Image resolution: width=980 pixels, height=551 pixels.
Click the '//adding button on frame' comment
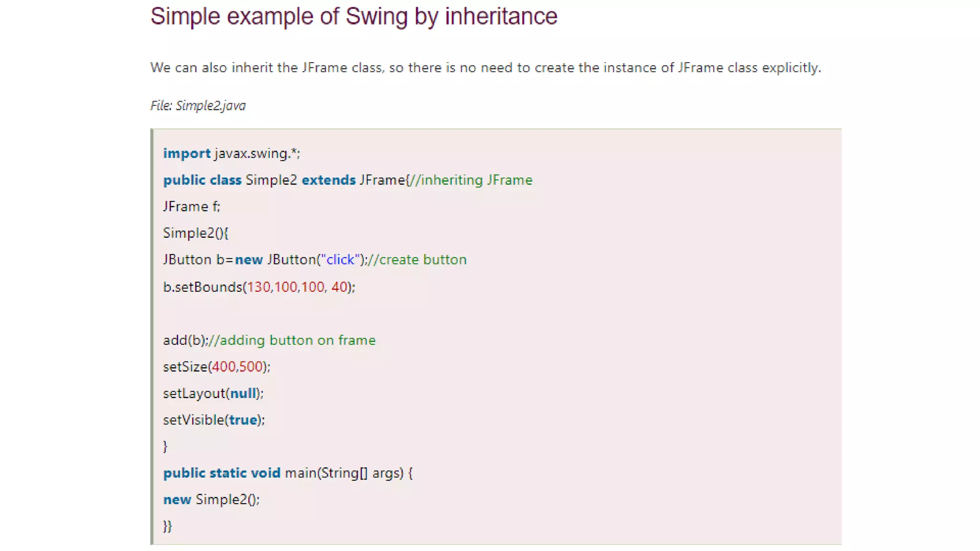pos(293,340)
